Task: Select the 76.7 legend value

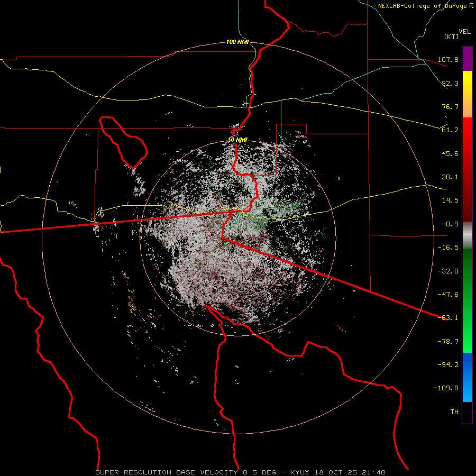Action: [x=450, y=106]
